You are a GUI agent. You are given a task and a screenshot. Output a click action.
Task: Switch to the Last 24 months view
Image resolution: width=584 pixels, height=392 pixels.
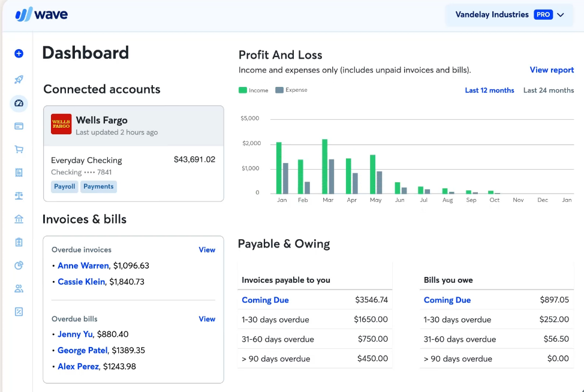pos(548,90)
